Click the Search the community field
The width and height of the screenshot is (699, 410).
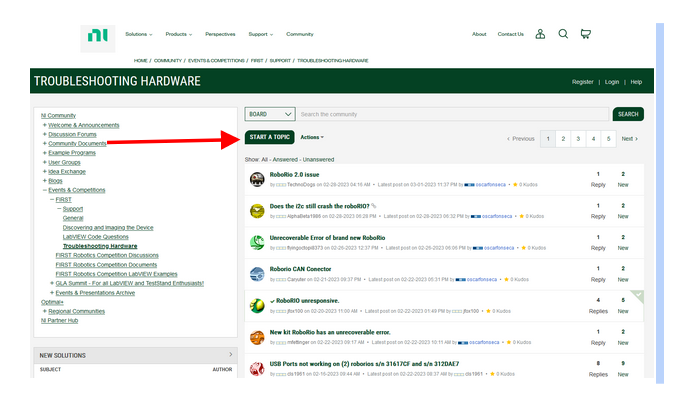coord(453,114)
